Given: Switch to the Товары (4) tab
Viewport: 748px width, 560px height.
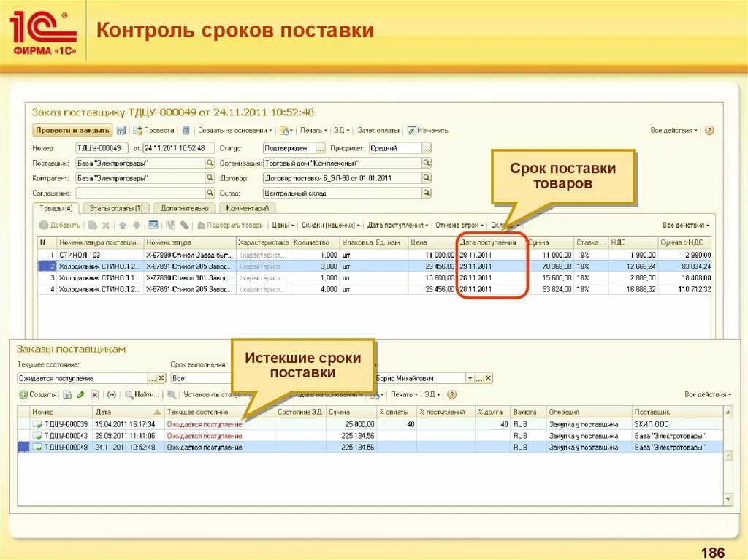Looking at the screenshot, I should coord(56,209).
